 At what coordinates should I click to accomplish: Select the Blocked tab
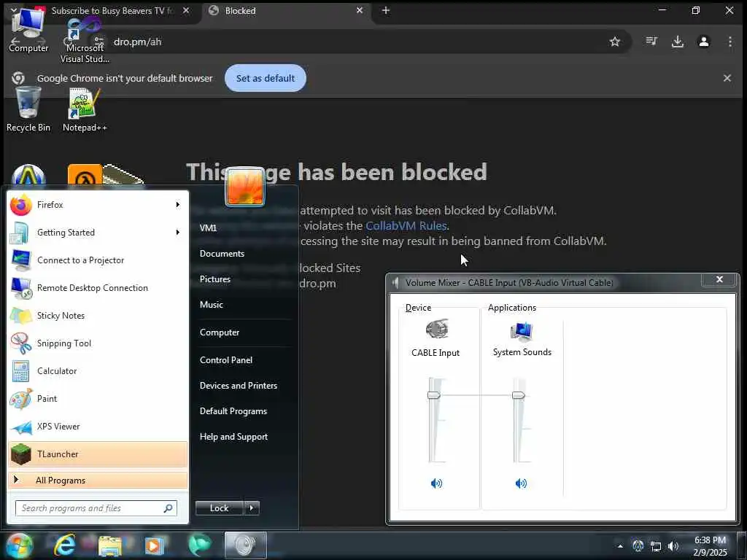pos(286,10)
